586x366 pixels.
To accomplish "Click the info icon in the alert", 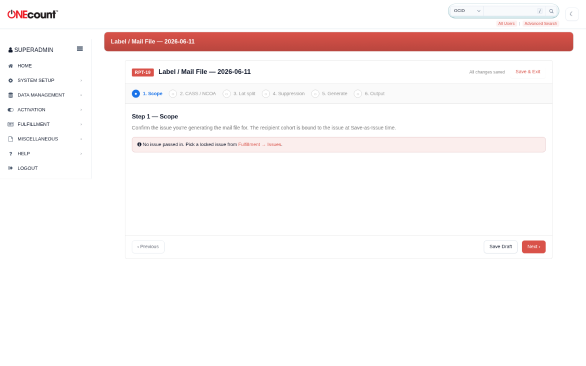I will 139,144.
